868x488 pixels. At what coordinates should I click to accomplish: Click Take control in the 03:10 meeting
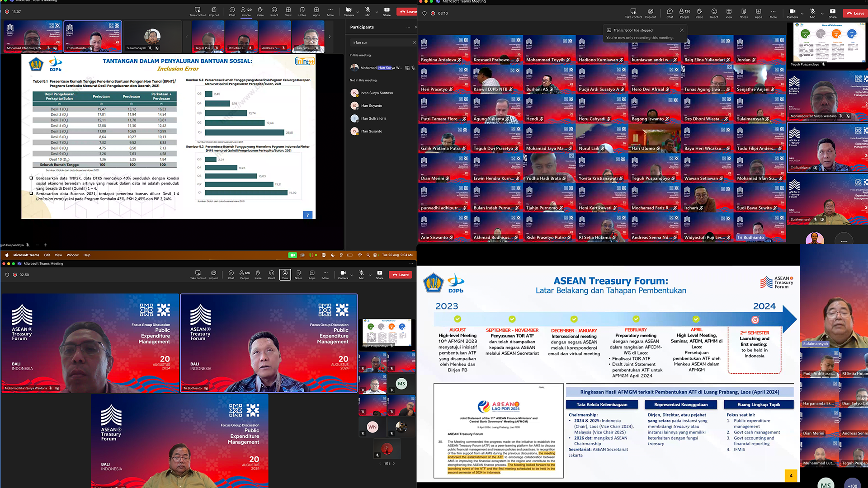(633, 13)
